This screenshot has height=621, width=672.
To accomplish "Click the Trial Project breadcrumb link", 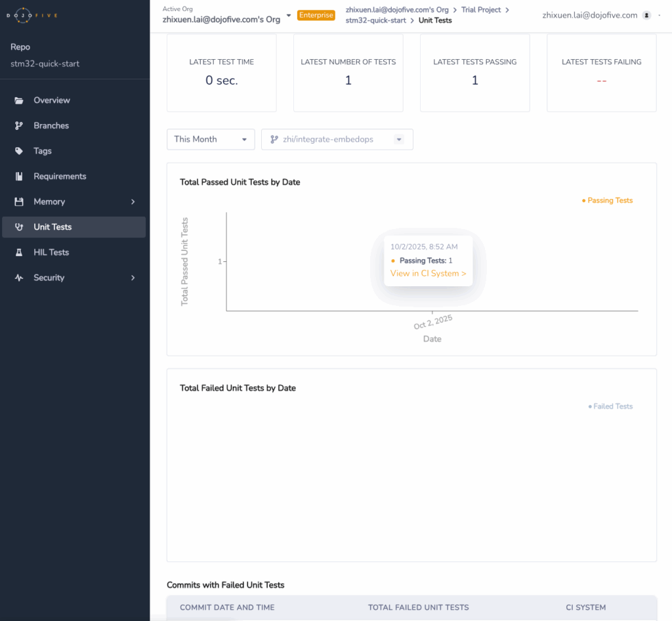I will pyautogui.click(x=480, y=10).
